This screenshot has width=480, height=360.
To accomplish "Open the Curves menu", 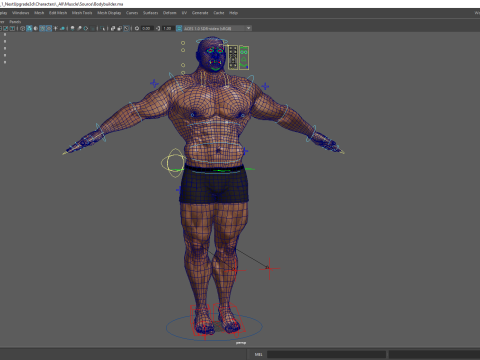I will [x=132, y=13].
